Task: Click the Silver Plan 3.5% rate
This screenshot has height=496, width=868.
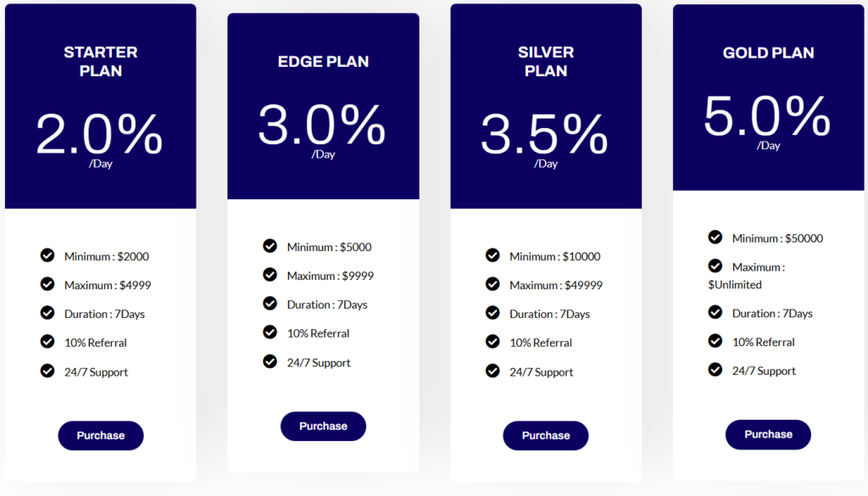Action: pos(544,135)
